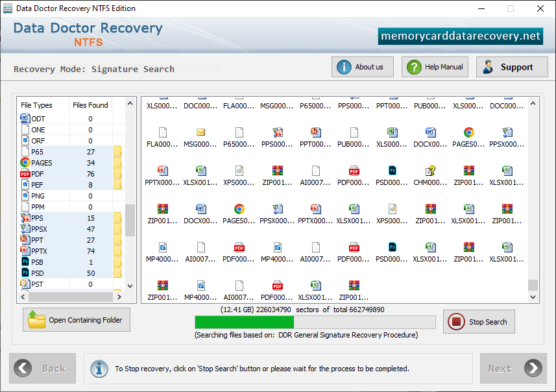
Task: Select the PAGES Chrome icon in list
Action: point(25,162)
